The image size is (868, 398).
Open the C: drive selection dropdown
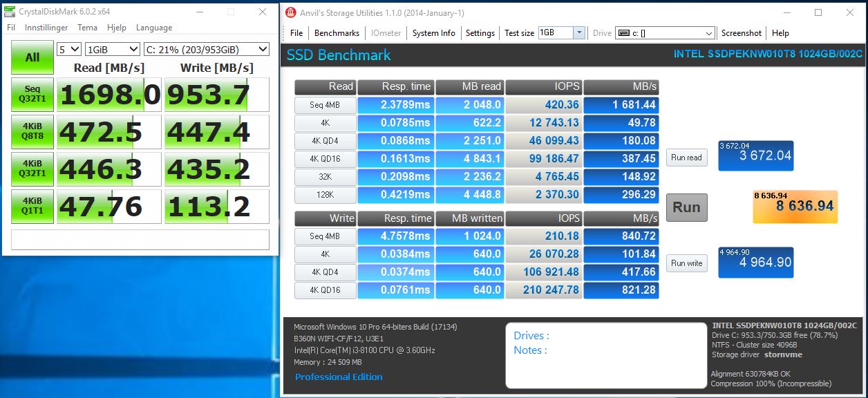[x=206, y=49]
